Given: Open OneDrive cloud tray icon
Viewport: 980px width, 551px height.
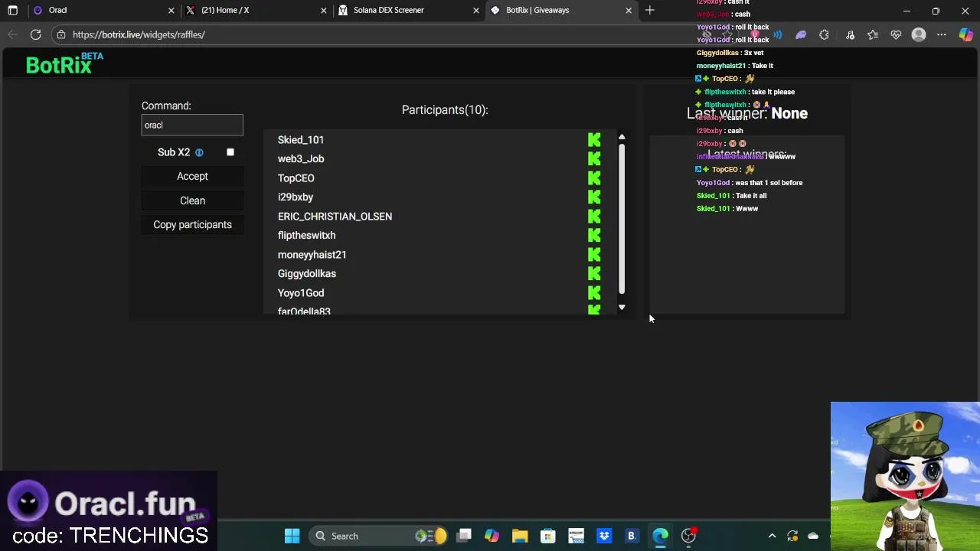Looking at the screenshot, I should click(813, 536).
